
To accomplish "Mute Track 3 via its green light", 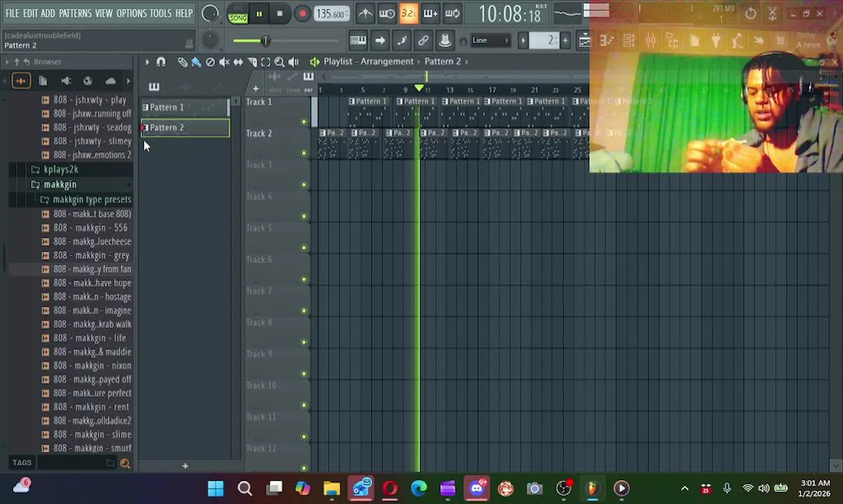I will pyautogui.click(x=304, y=185).
